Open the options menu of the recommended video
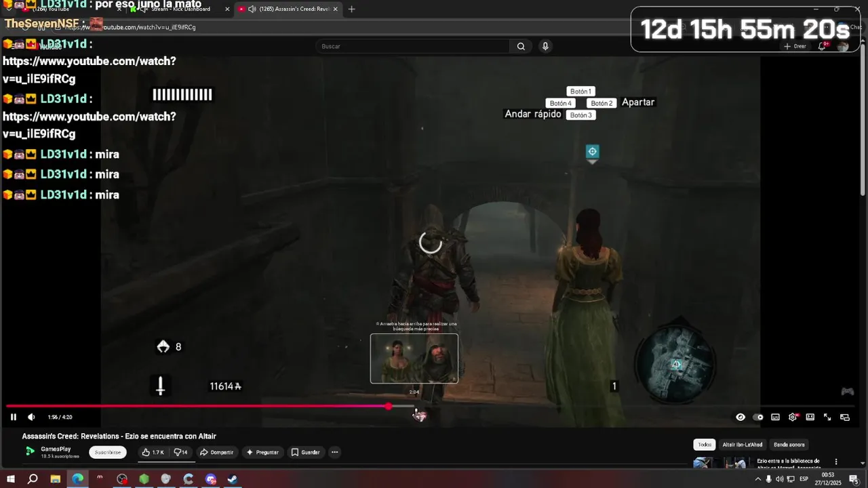This screenshot has width=868, height=488. (836, 462)
